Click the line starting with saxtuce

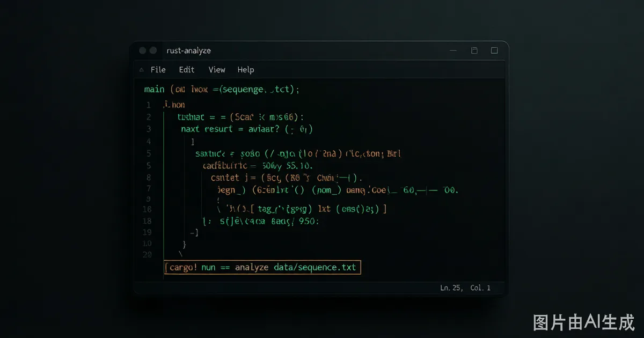point(298,153)
